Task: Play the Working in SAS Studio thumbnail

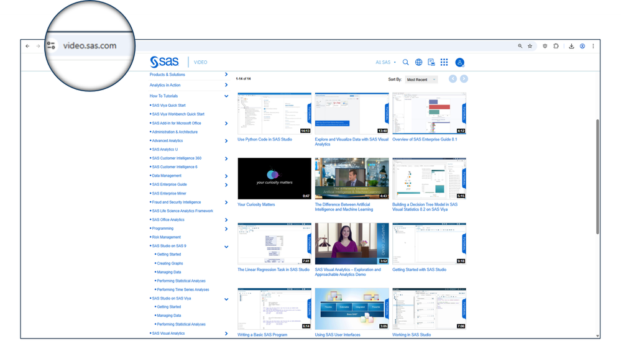Action: pos(429,309)
